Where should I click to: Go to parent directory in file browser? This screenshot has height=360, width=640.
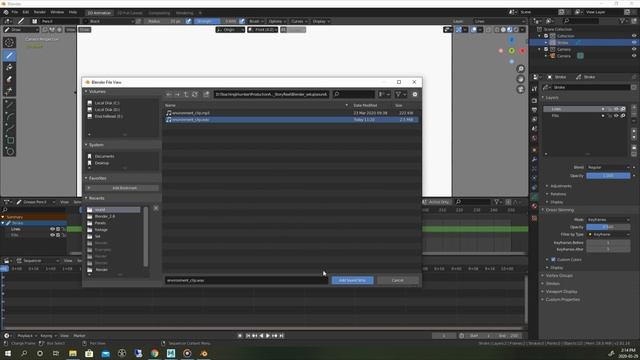pos(186,94)
